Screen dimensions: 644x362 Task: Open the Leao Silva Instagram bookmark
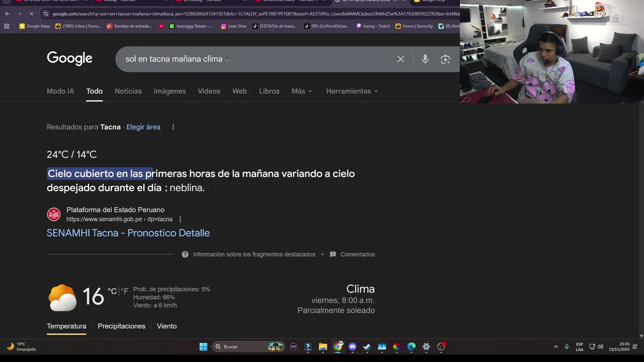coord(233,26)
